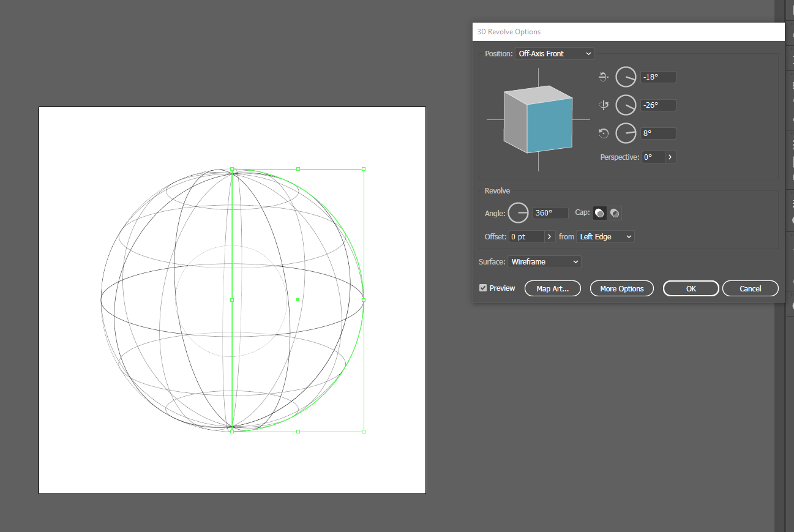The image size is (794, 532).
Task: Expand the Offset value arrow
Action: [549, 236]
